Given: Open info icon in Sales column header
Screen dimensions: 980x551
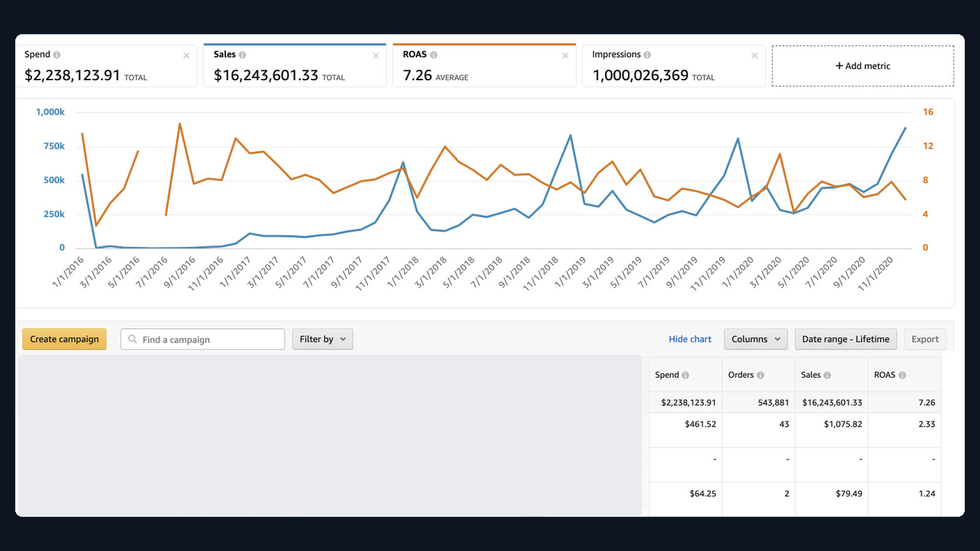Looking at the screenshot, I should tap(827, 375).
